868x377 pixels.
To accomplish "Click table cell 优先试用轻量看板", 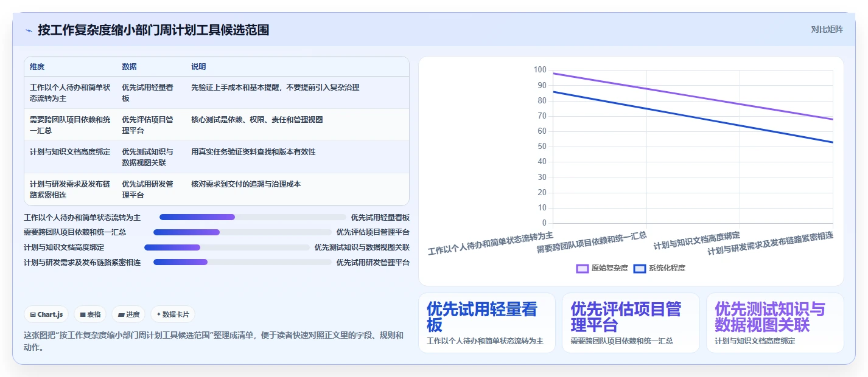I will 151,92.
